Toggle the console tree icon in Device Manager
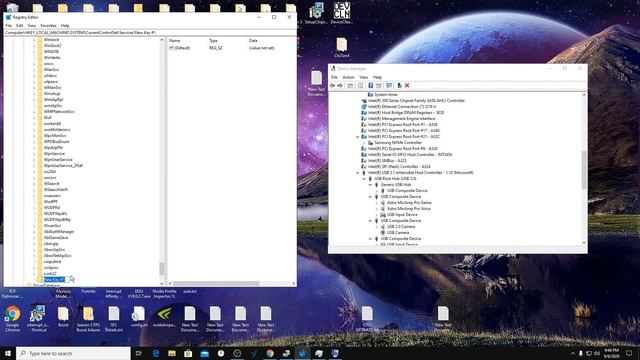The width and height of the screenshot is (640, 360). click(x=350, y=85)
